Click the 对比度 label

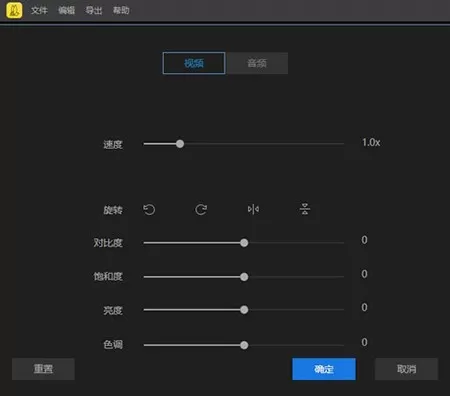point(108,243)
